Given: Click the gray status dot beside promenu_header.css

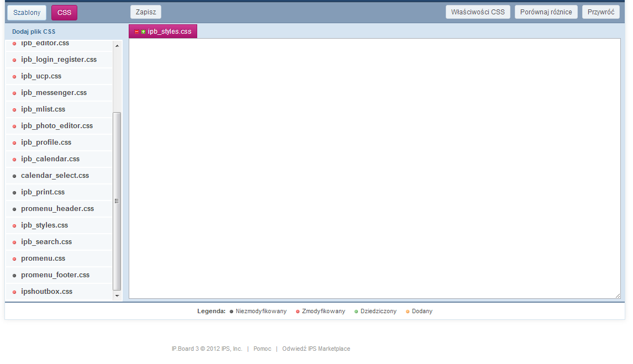Looking at the screenshot, I should point(14,209).
